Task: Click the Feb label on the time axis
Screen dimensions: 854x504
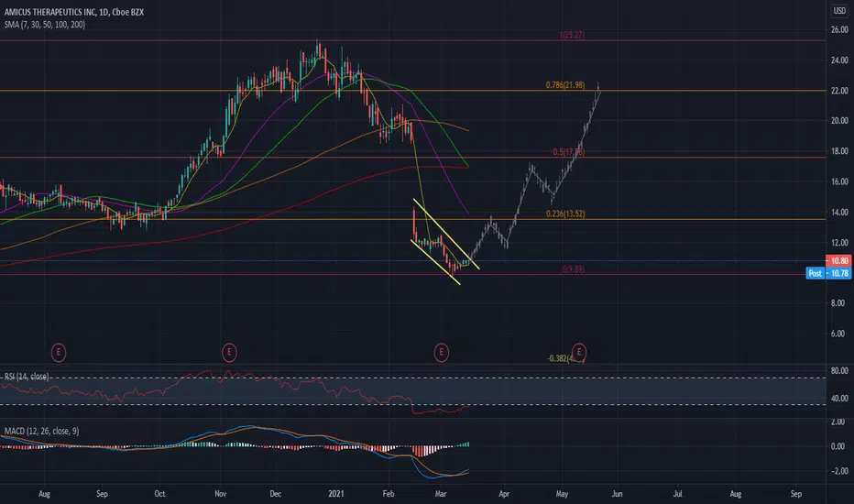Action: point(388,494)
